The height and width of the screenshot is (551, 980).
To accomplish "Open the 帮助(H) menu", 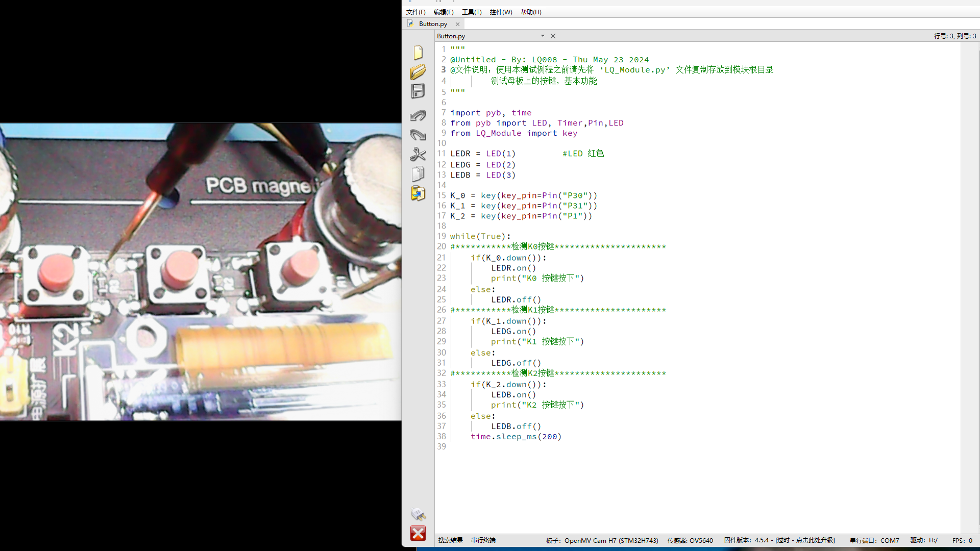I will [531, 12].
